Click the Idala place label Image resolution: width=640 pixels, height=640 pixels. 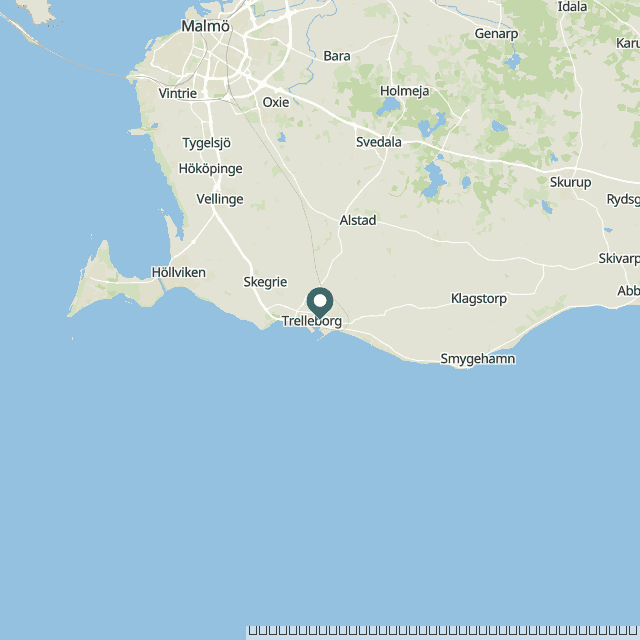[572, 7]
